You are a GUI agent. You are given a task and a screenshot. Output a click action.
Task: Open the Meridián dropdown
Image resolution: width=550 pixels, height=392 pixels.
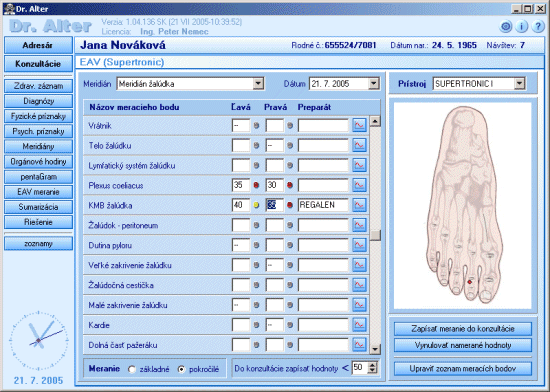tap(258, 83)
